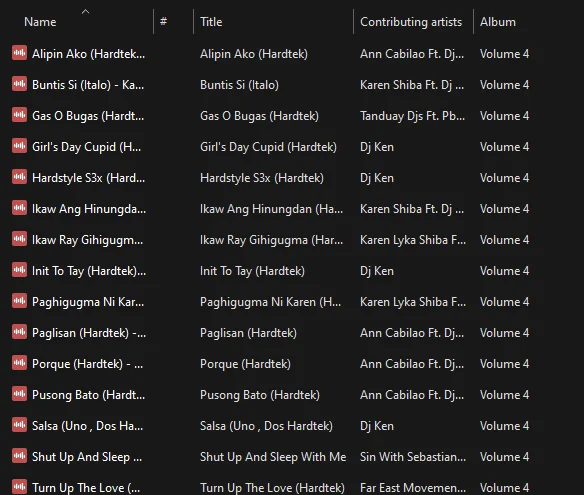Select file name 'Turn Up The Love (...'

coord(86,488)
